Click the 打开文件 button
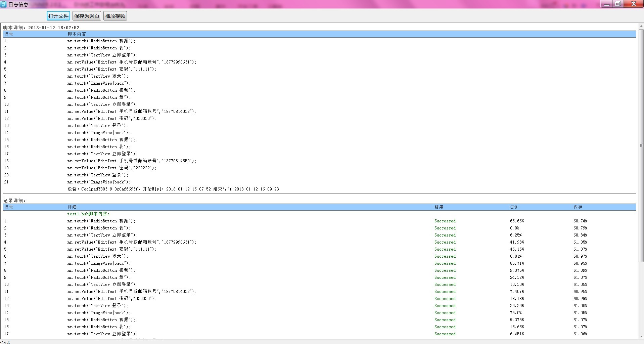 coord(58,16)
